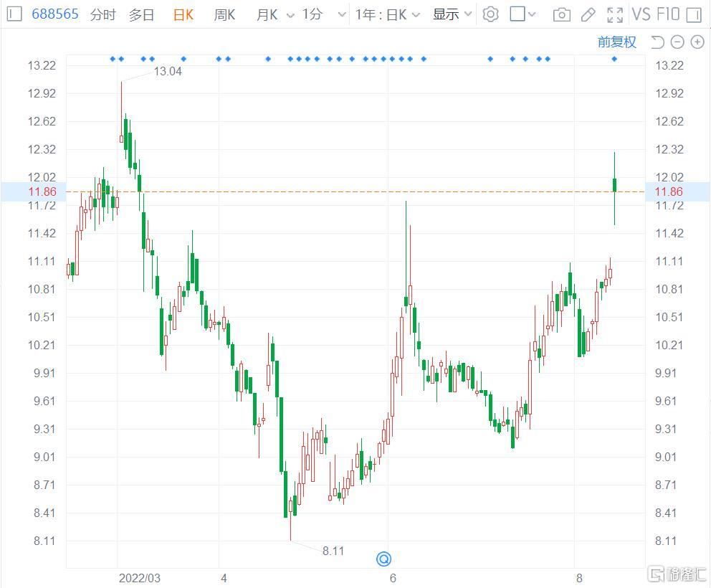Click the lowest candlestick at 8.11

tap(291, 506)
